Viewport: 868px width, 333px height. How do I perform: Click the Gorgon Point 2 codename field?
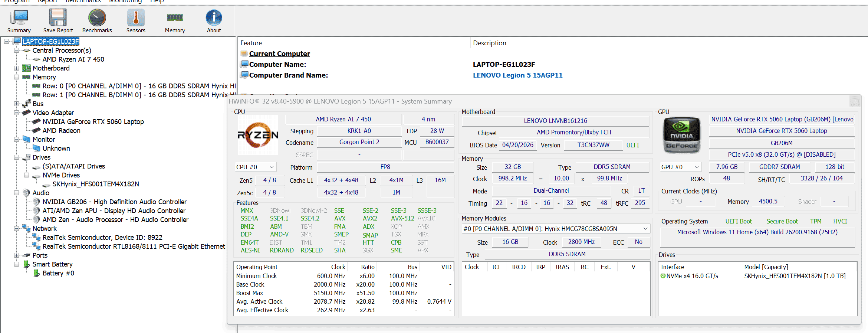(x=359, y=142)
